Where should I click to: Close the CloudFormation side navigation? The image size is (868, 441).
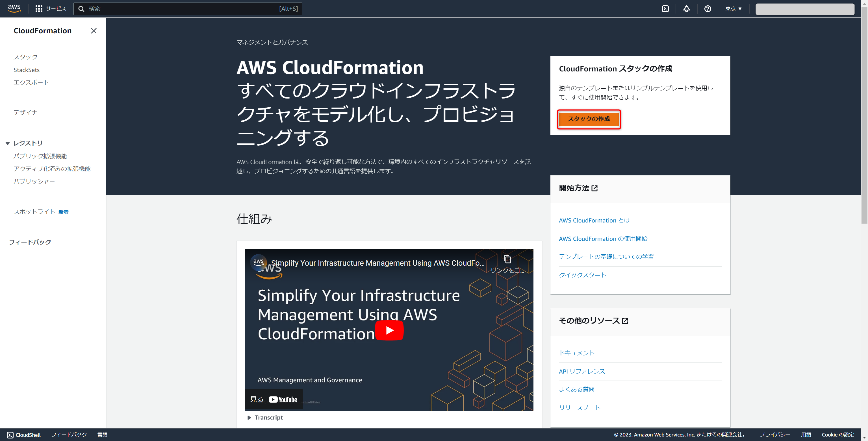click(x=94, y=31)
